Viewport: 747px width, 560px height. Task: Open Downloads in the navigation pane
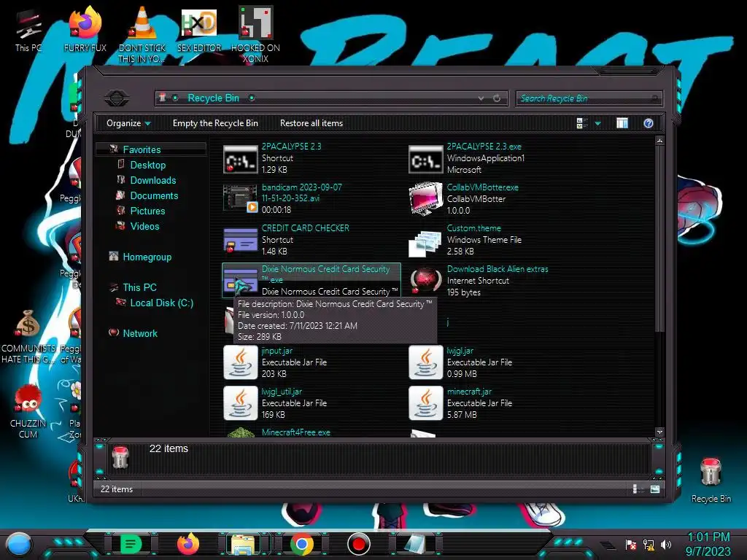click(x=153, y=180)
